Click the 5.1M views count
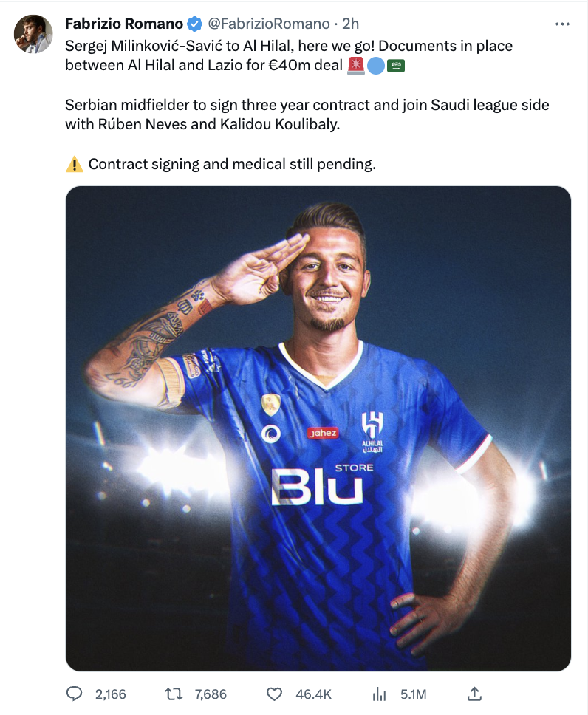Viewport: 588px width, 715px height. tap(413, 694)
